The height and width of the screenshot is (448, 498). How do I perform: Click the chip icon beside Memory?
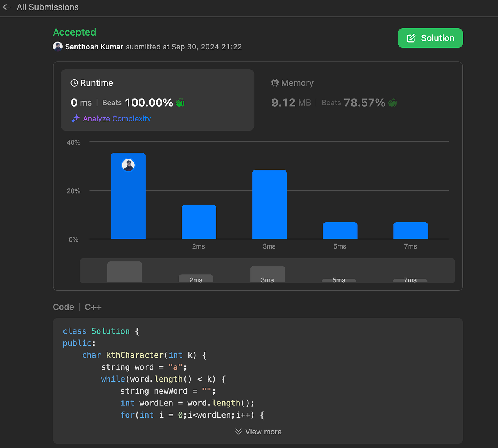275,83
